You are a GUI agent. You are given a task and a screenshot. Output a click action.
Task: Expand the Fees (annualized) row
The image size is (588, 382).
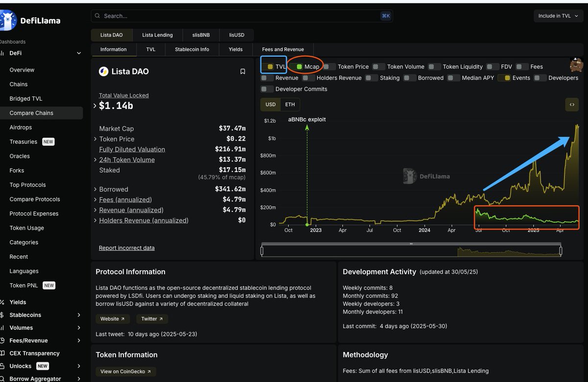click(95, 200)
